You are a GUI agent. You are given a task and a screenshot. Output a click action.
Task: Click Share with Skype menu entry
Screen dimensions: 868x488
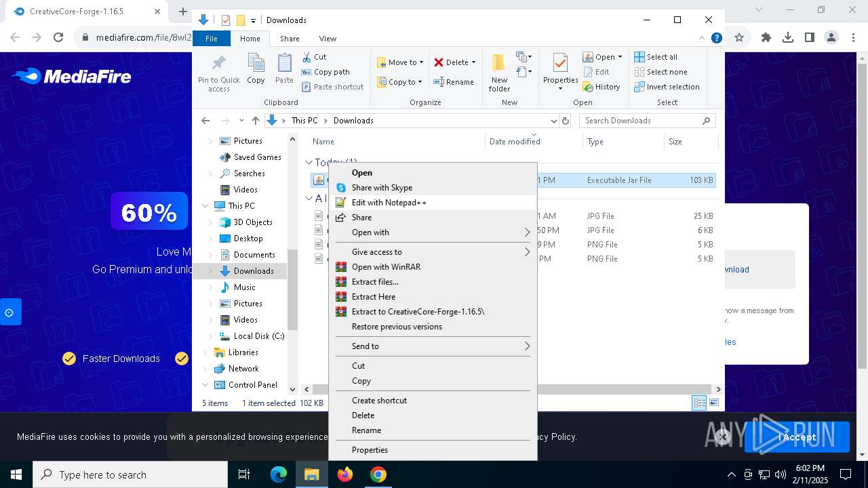[433, 188]
